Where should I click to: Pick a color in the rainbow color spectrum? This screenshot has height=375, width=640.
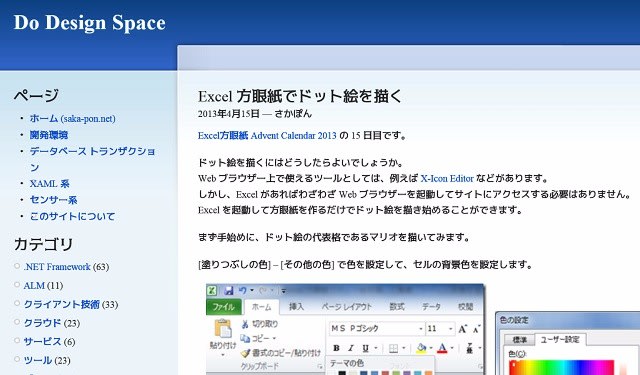(562, 367)
